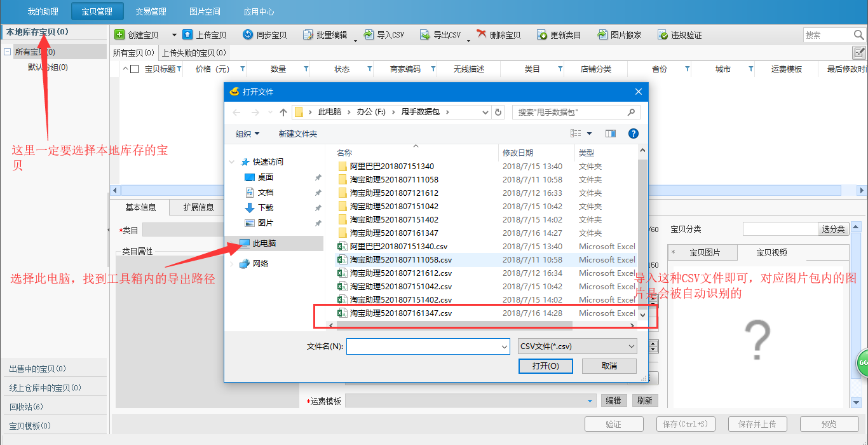
Task: Open the 导出CSV dropdown arrow
Action: [468, 40]
